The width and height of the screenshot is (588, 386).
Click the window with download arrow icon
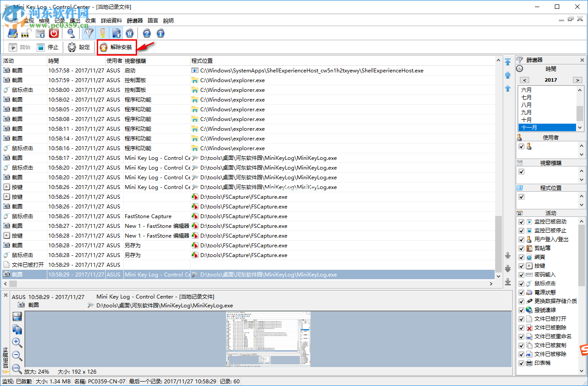[x=40, y=33]
